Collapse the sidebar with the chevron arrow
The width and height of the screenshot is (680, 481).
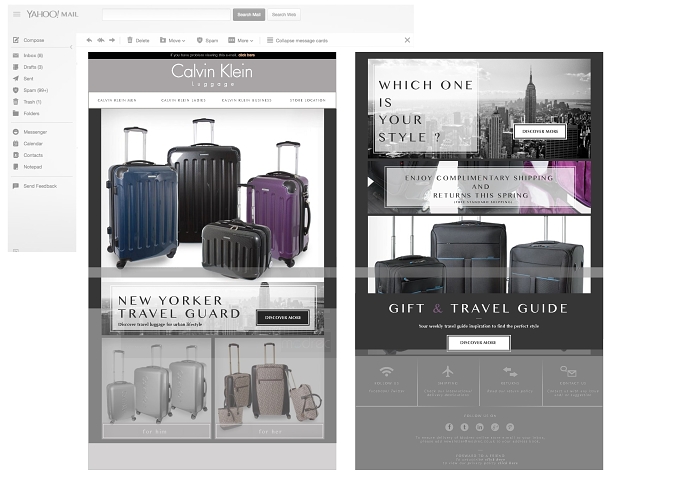[71, 47]
